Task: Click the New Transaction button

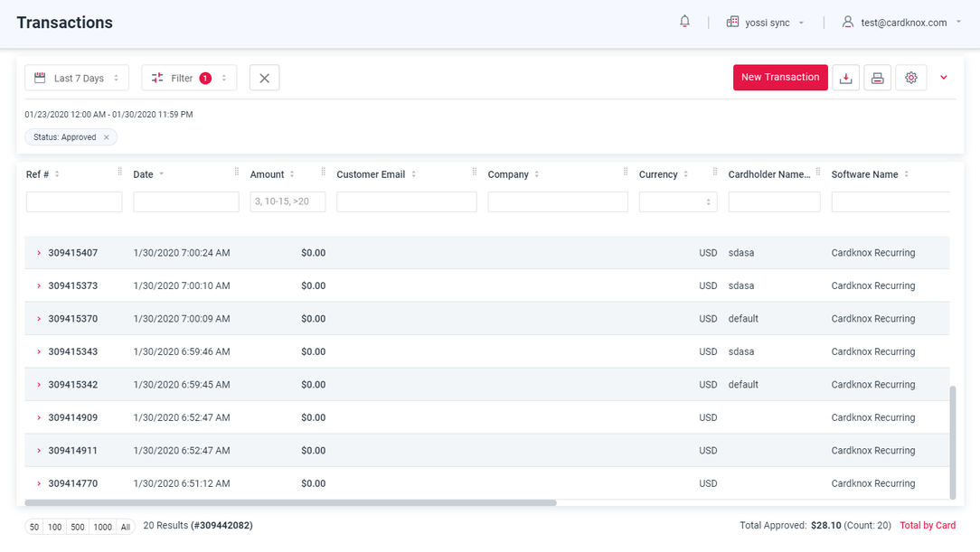Action: click(779, 78)
